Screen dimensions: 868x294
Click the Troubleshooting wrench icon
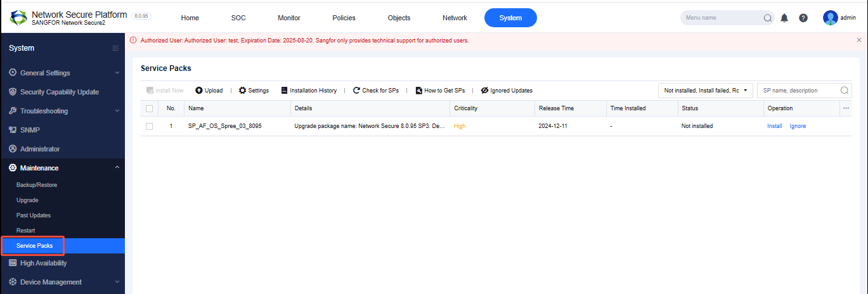pyautogui.click(x=13, y=111)
